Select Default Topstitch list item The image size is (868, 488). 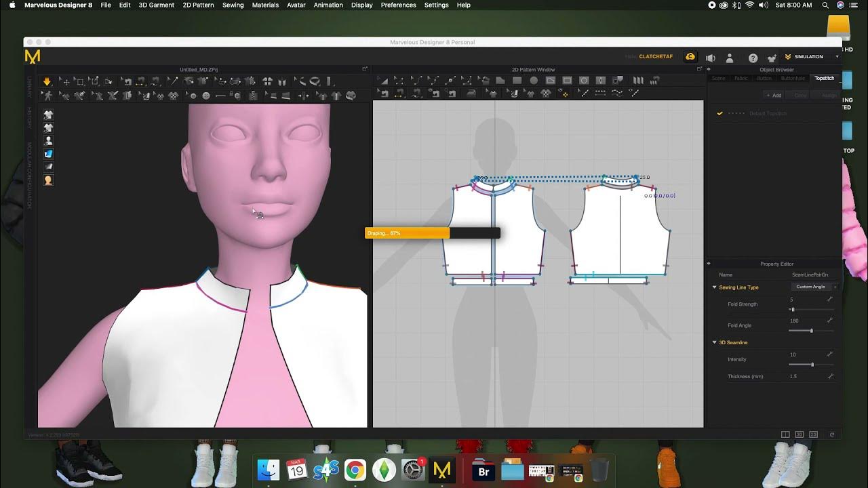pos(773,113)
